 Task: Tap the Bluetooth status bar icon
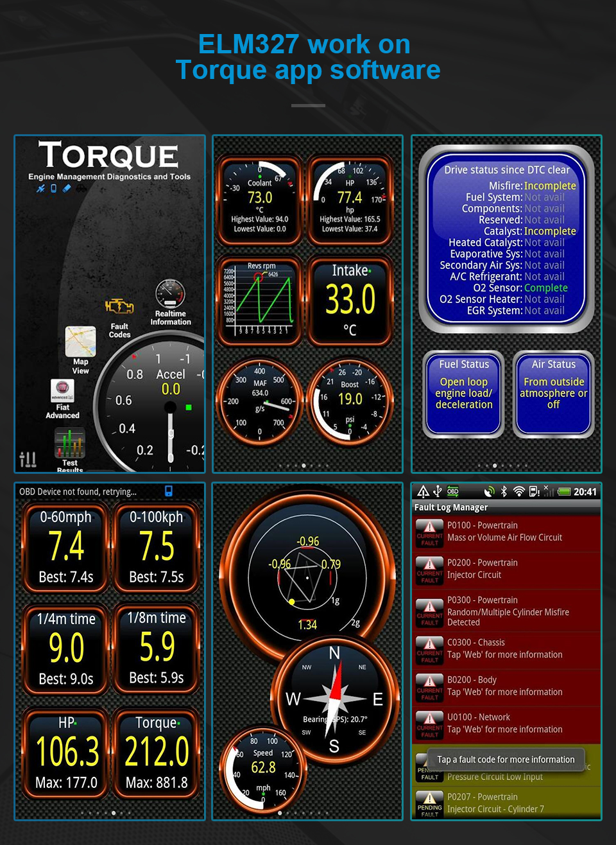504,492
